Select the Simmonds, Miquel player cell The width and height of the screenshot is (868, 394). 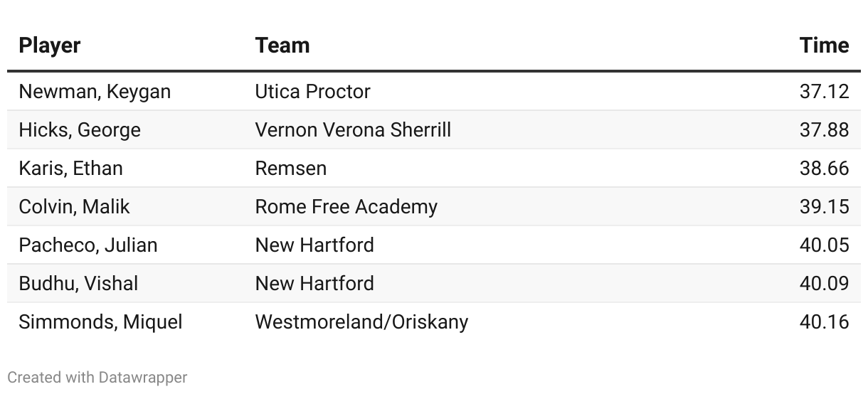(100, 322)
